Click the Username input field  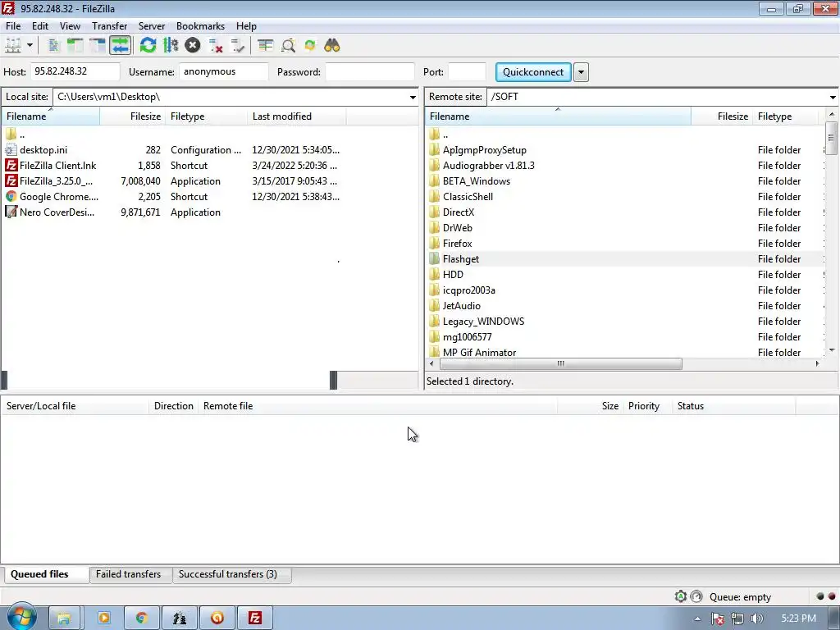(x=223, y=71)
